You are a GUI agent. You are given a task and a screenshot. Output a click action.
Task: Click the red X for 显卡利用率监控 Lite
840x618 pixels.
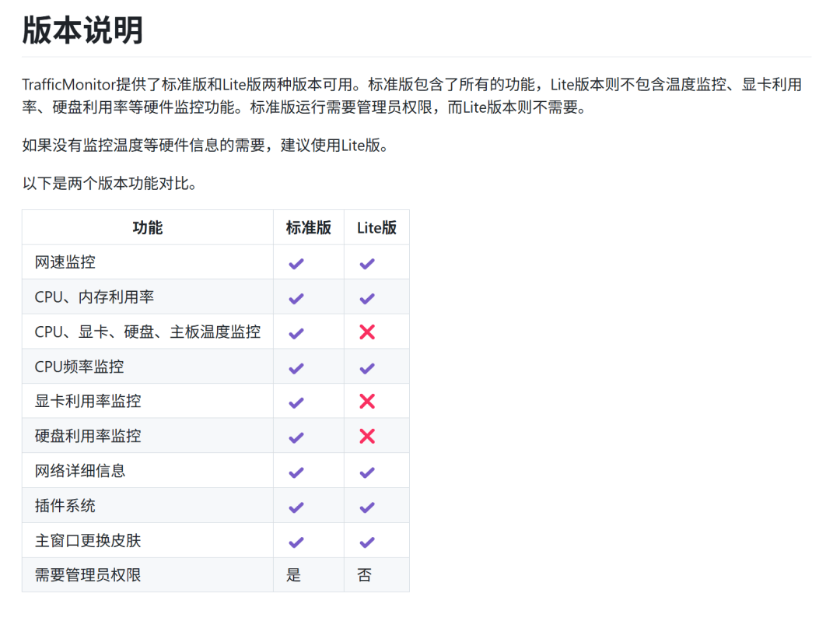click(x=367, y=402)
